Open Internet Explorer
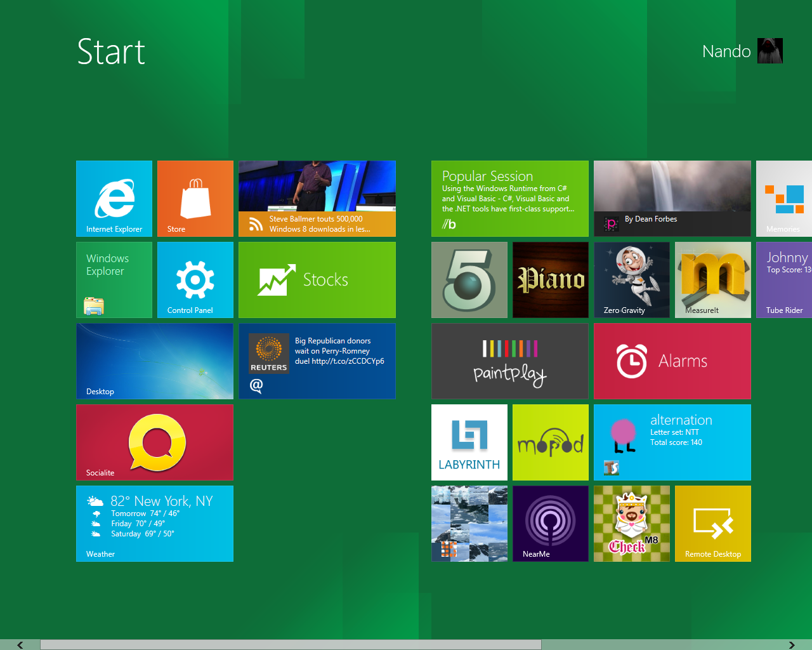This screenshot has height=650, width=812. pos(114,199)
